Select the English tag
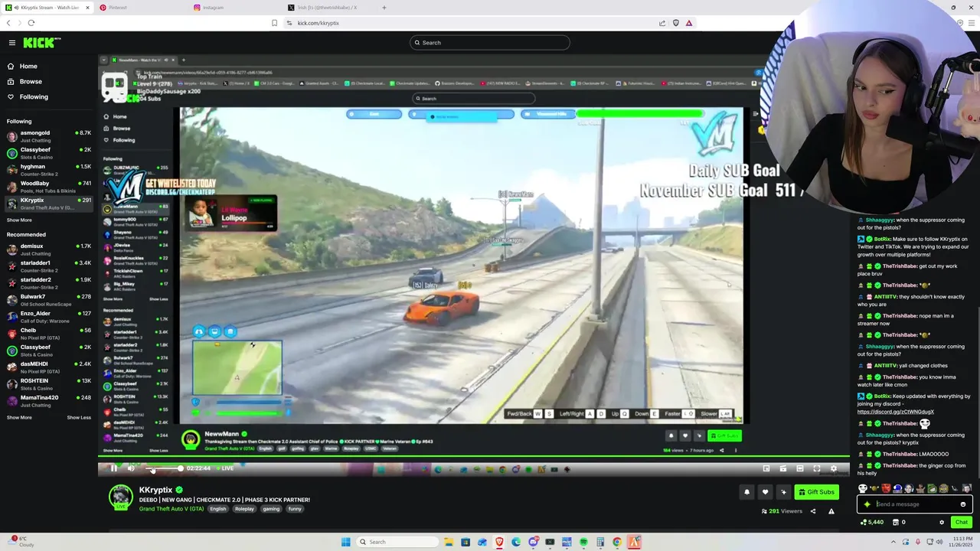This screenshot has height=551, width=980. tap(218, 509)
